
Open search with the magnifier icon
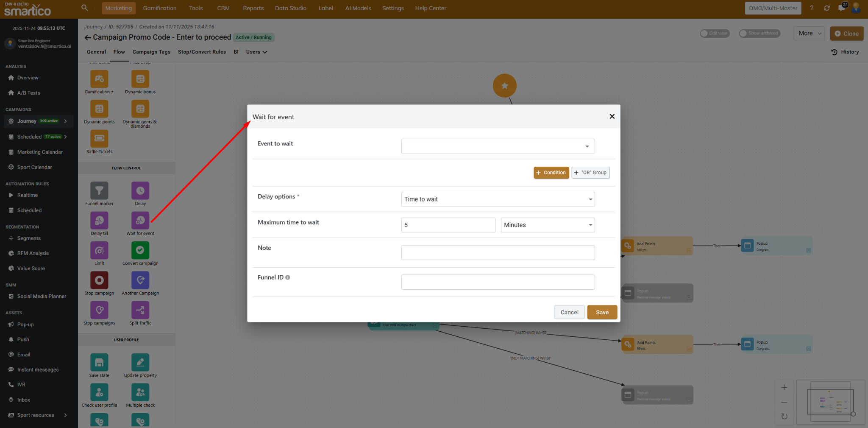pos(85,8)
